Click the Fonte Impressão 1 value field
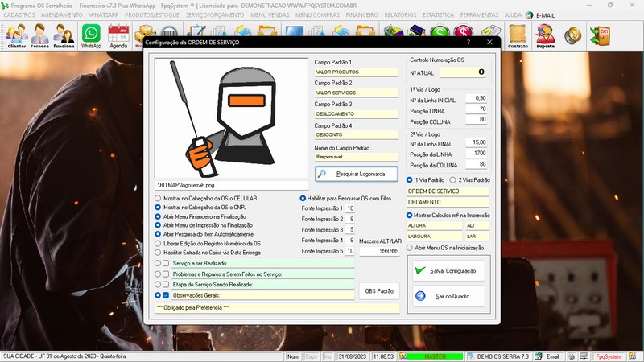The width and height of the screenshot is (644, 362). [x=350, y=208]
